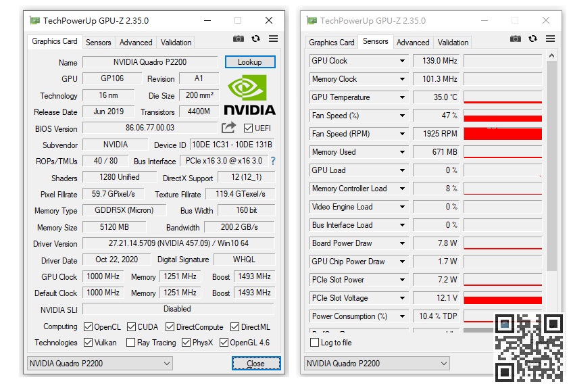Toggle the OpenGL 4.6 checkbox
The width and height of the screenshot is (573, 392).
click(x=224, y=342)
